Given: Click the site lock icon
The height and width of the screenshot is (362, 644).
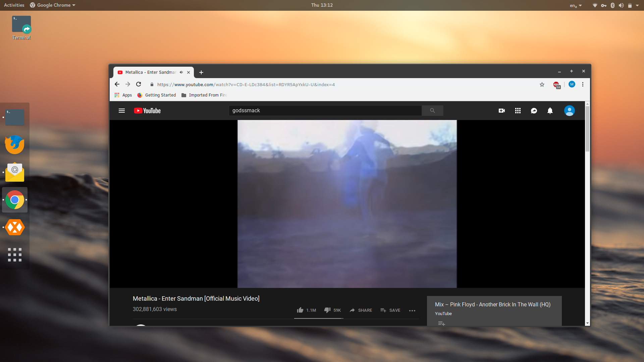Looking at the screenshot, I should (x=152, y=84).
